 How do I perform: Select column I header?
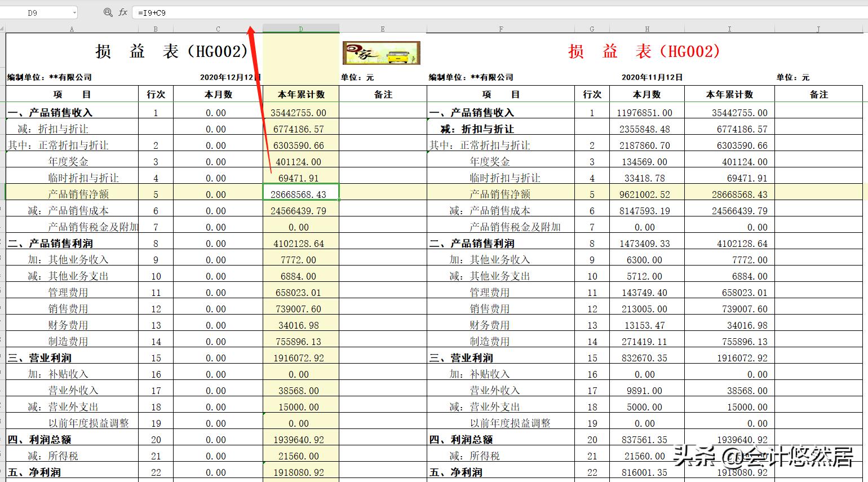tap(729, 28)
